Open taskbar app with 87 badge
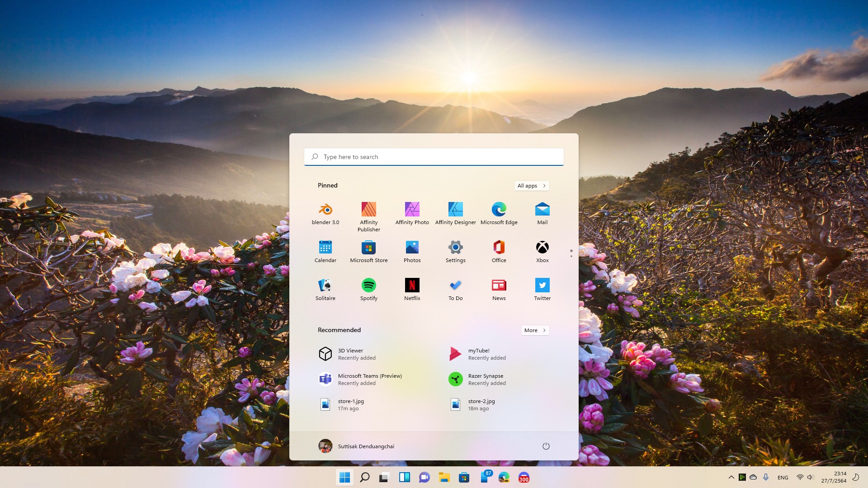The image size is (868, 488). click(x=484, y=478)
